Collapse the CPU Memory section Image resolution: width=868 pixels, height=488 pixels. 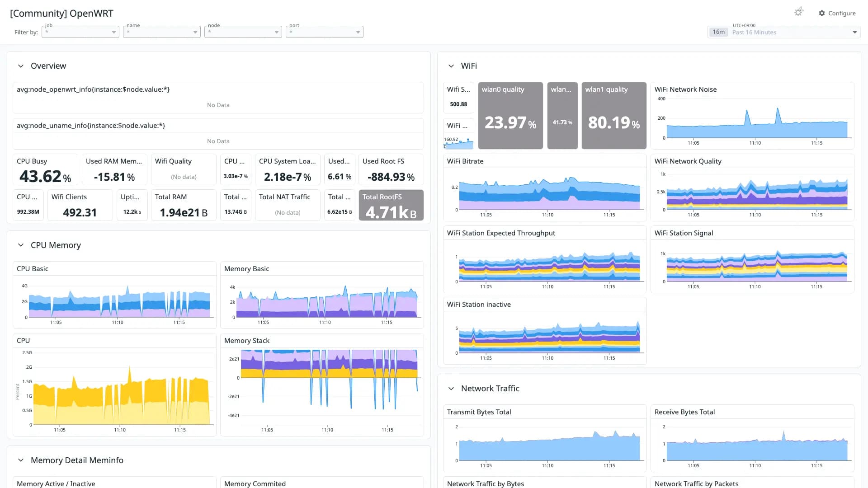pyautogui.click(x=21, y=245)
